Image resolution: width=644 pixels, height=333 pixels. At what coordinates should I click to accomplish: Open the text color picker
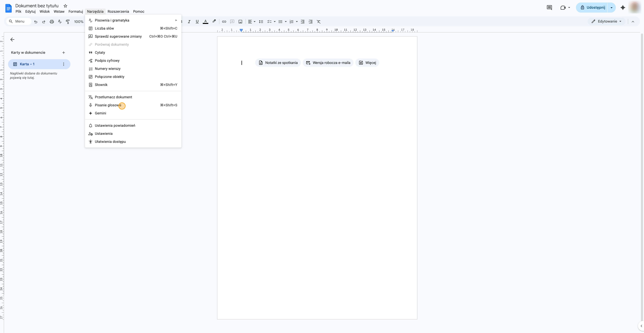pos(206,22)
